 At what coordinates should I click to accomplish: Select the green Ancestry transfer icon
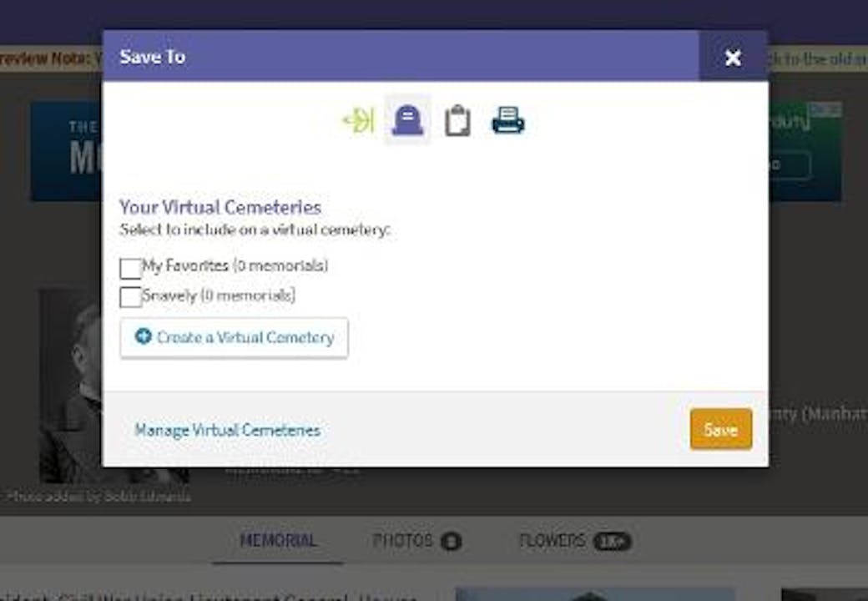357,119
